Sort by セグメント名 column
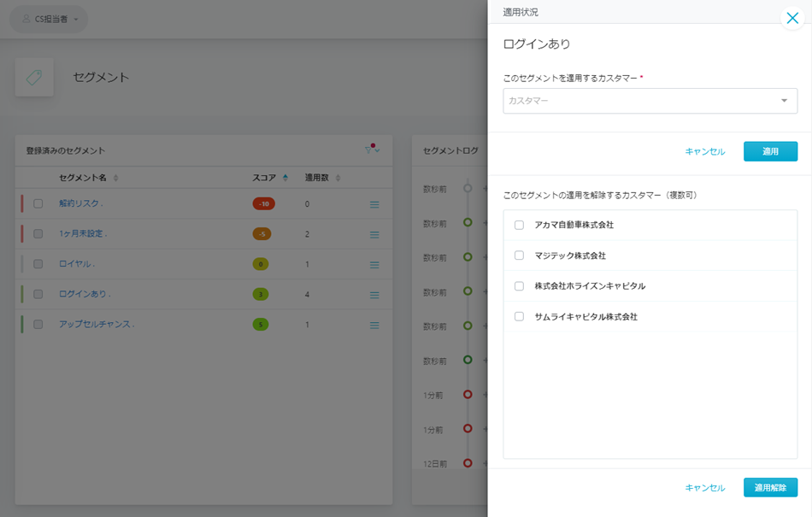The width and height of the screenshot is (812, 517). [89, 178]
